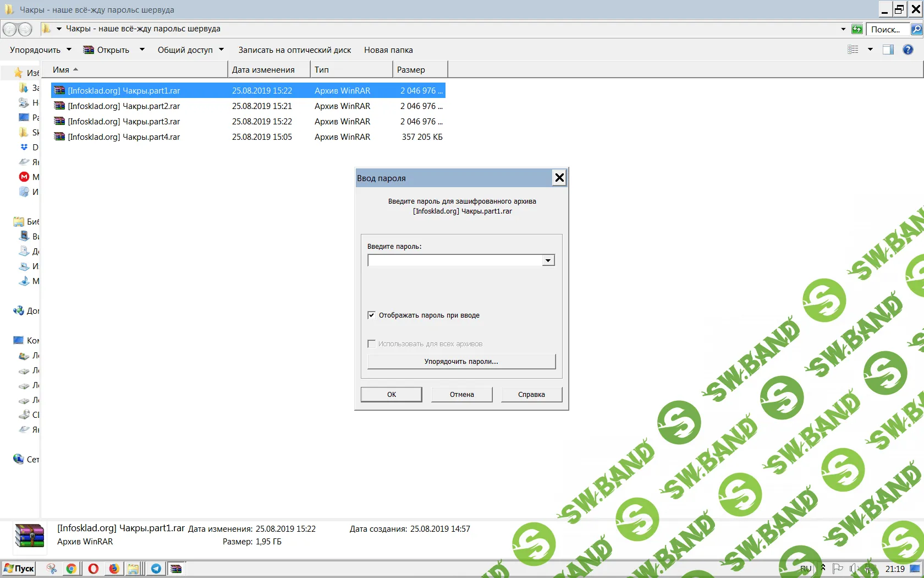
Task: Click 'Новая папка' in the toolbar
Action: (x=388, y=50)
